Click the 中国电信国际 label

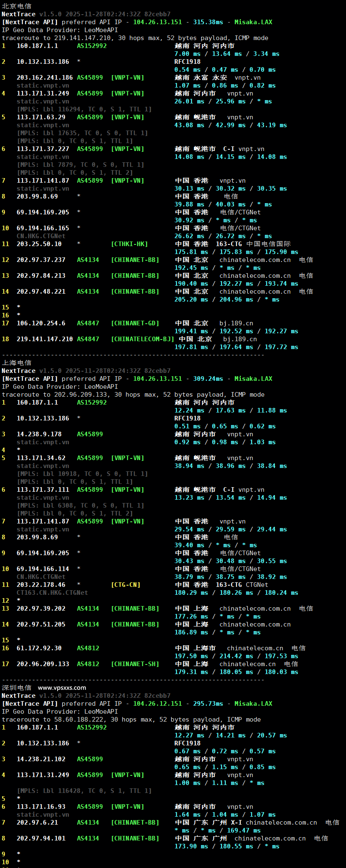point(268,244)
